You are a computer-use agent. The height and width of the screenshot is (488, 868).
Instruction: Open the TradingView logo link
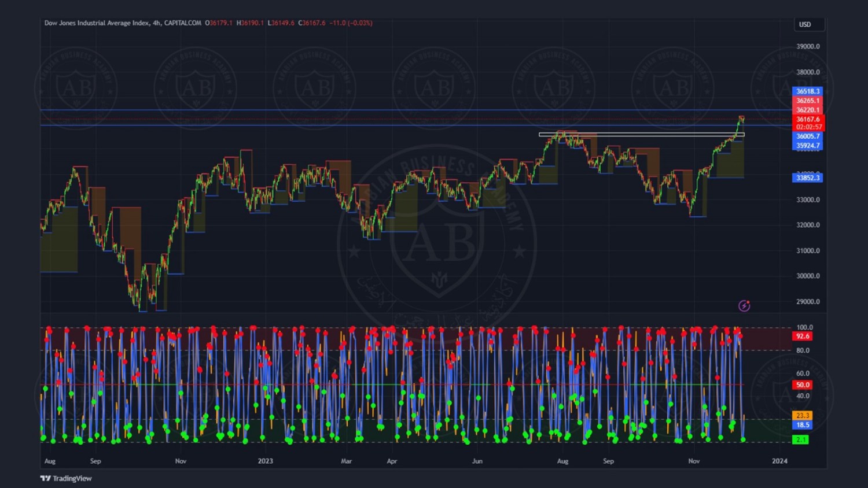[x=66, y=478]
